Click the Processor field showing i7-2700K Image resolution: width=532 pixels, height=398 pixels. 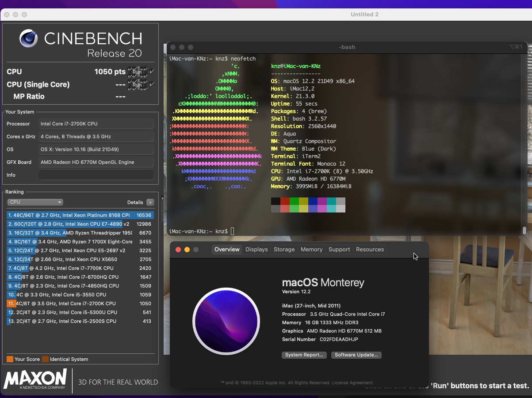click(x=96, y=124)
